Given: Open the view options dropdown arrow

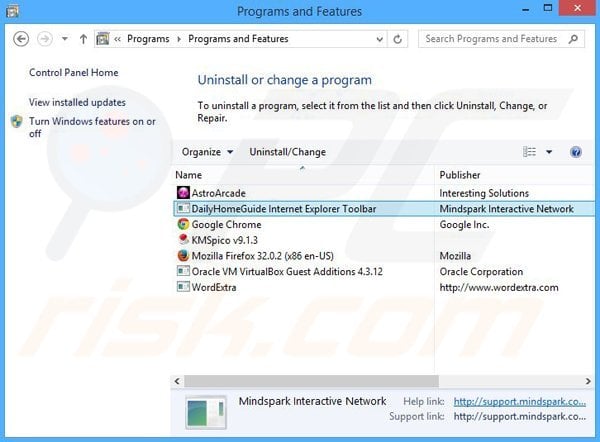Looking at the screenshot, I should click(x=549, y=152).
